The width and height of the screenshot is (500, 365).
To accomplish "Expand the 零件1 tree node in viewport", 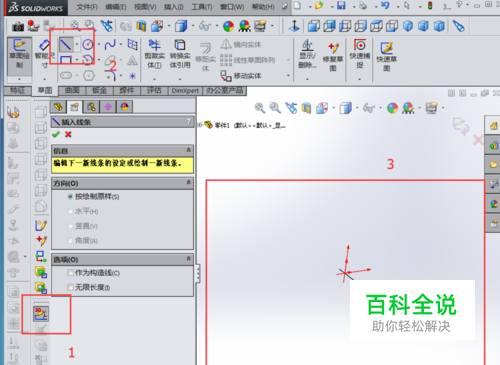I will coord(199,125).
